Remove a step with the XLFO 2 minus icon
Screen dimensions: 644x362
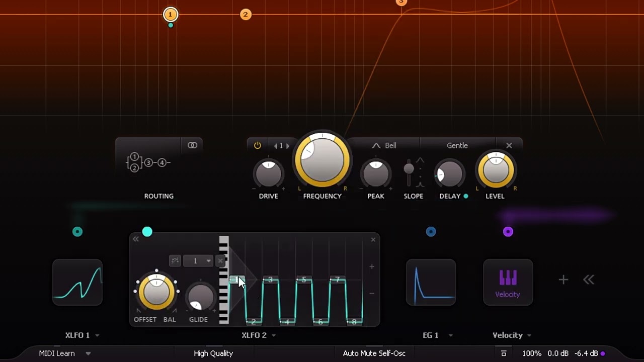tap(372, 293)
